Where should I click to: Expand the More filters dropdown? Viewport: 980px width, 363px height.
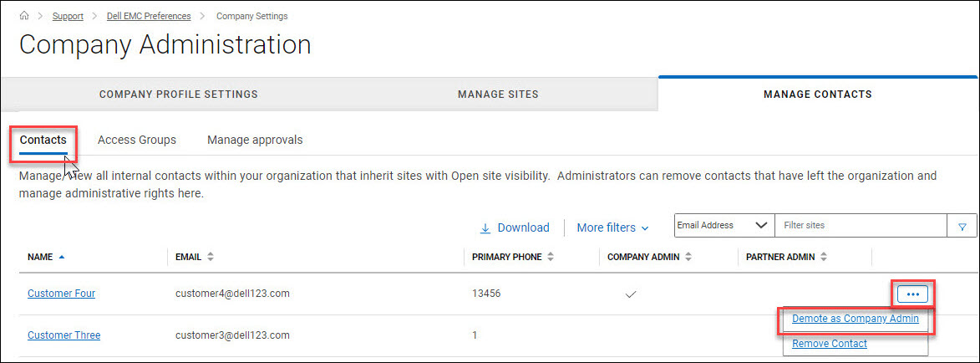pyautogui.click(x=612, y=228)
